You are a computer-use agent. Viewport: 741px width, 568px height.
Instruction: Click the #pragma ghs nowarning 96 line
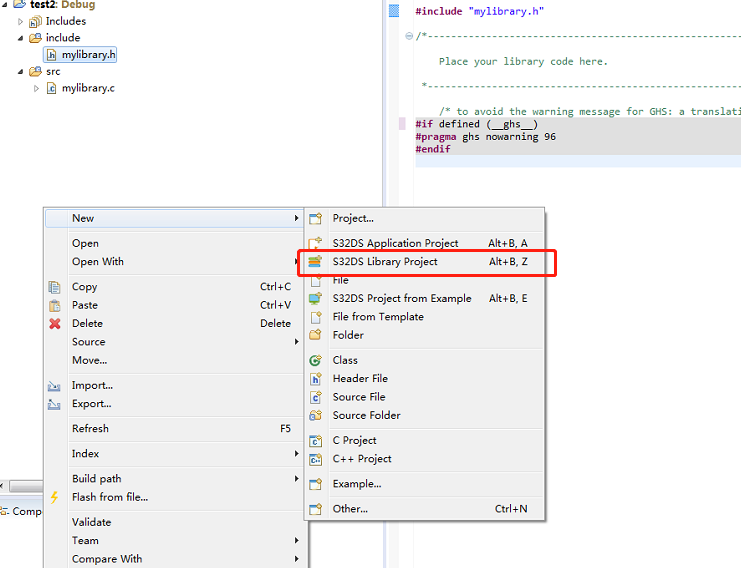485,137
